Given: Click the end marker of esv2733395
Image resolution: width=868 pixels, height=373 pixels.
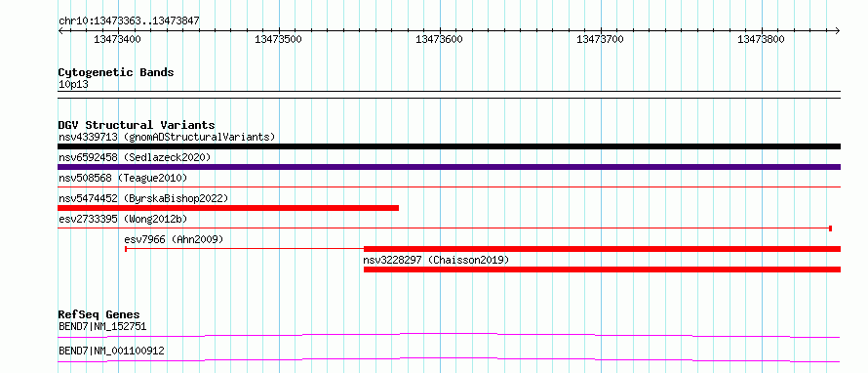Looking at the screenshot, I should click(830, 228).
